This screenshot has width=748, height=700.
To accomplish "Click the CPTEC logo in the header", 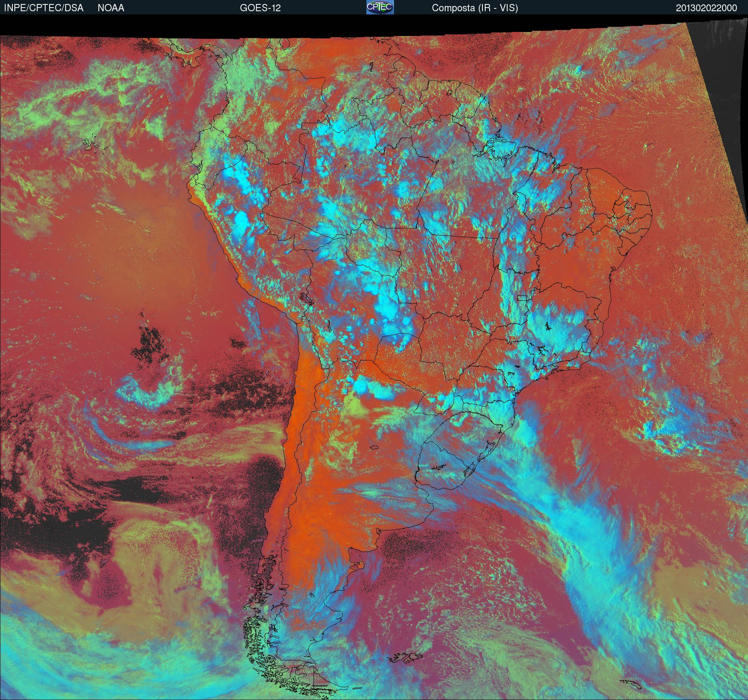I will click(380, 7).
